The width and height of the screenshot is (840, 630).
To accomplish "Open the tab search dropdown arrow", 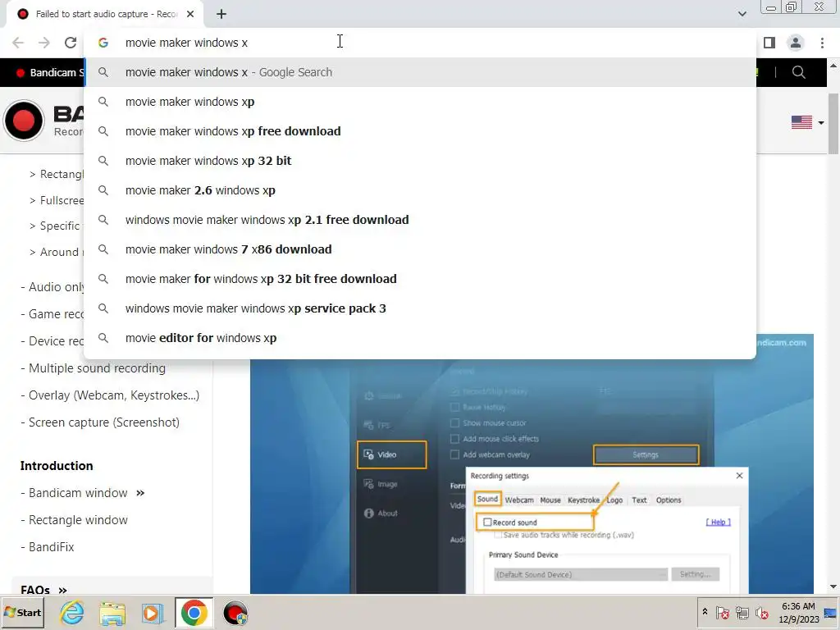I will coord(742,14).
